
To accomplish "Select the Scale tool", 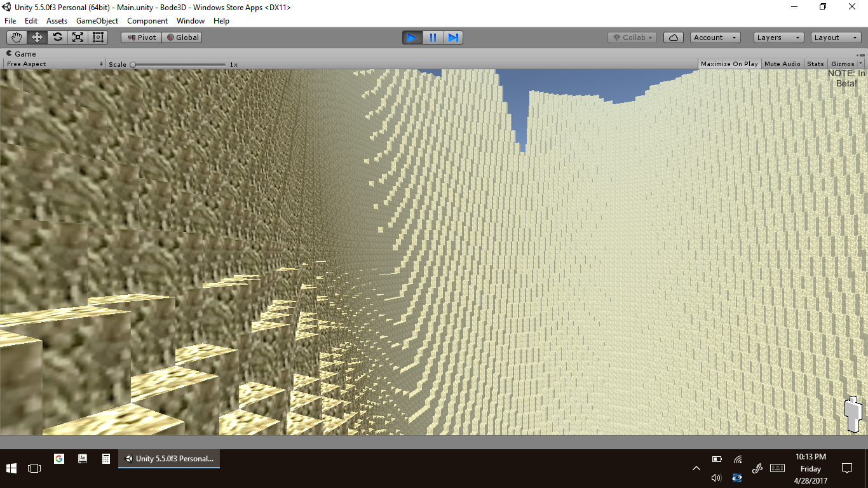I will (78, 37).
